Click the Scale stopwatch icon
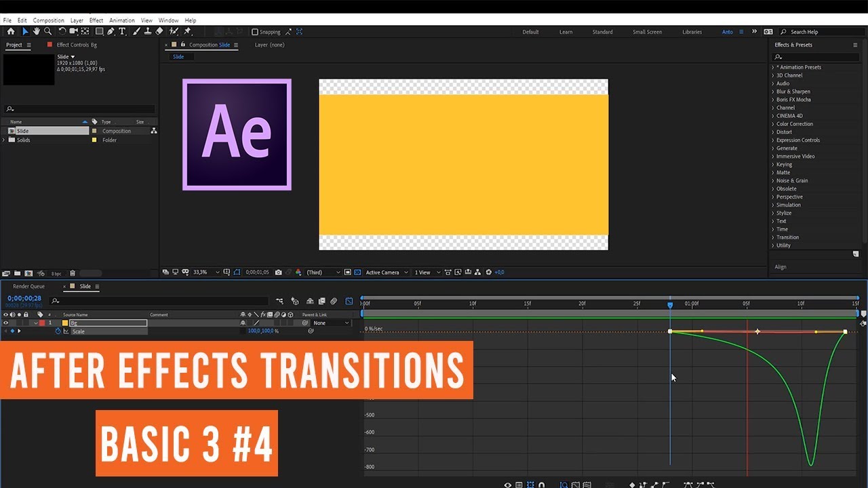 [x=58, y=331]
